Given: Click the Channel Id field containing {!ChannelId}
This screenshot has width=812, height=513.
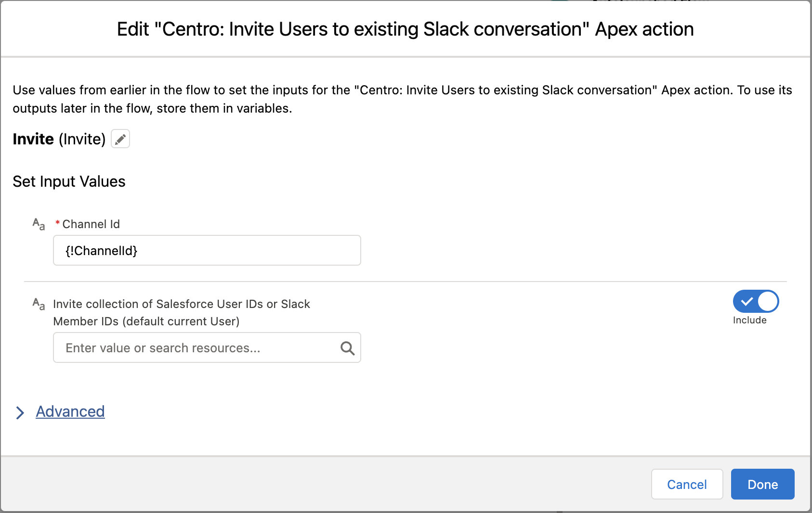Looking at the screenshot, I should [x=207, y=250].
